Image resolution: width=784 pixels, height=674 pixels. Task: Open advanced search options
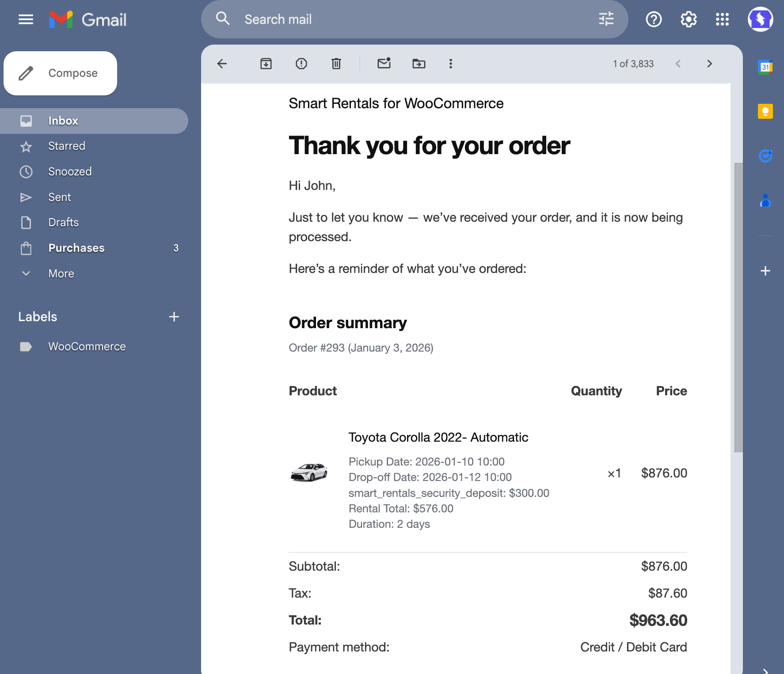coord(606,19)
